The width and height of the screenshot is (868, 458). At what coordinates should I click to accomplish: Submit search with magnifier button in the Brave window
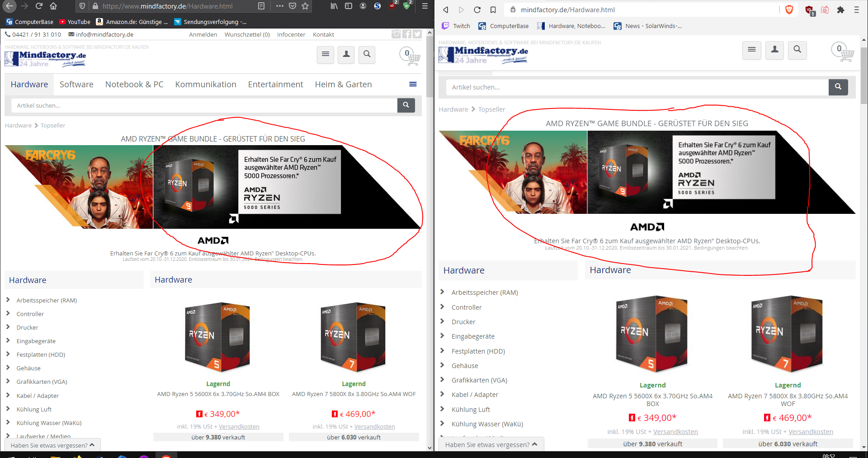tap(838, 87)
